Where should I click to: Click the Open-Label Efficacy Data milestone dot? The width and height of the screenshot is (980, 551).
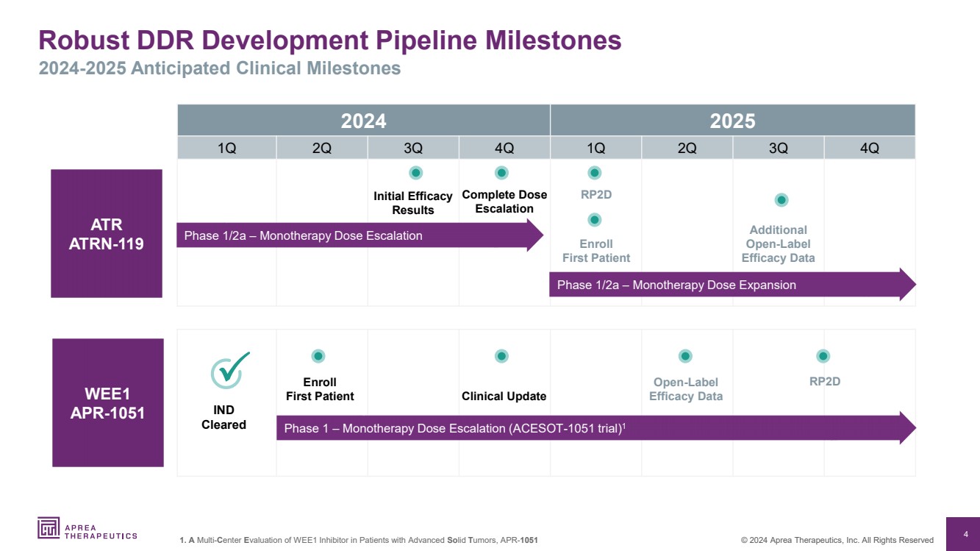tap(685, 356)
